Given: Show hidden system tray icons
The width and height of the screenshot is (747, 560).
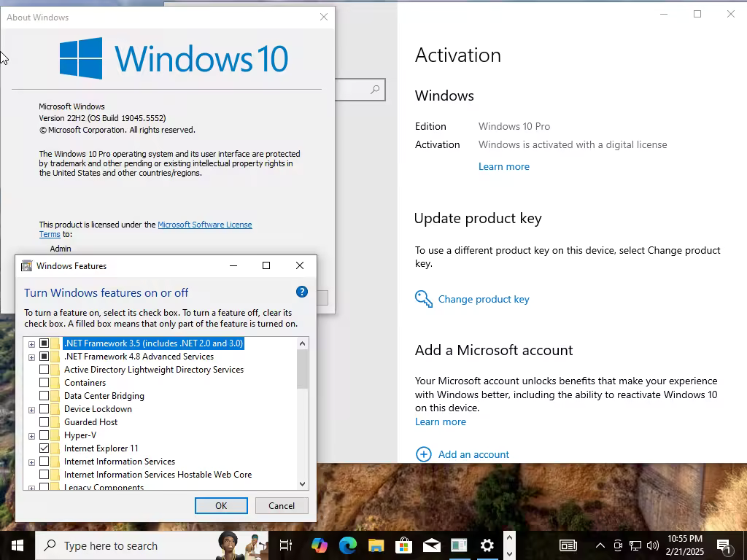Looking at the screenshot, I should click(x=600, y=545).
